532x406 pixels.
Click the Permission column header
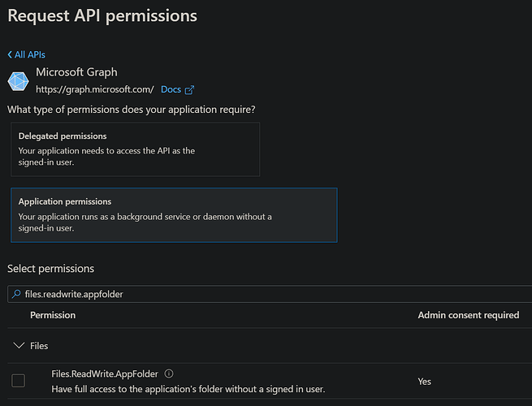[x=53, y=315]
